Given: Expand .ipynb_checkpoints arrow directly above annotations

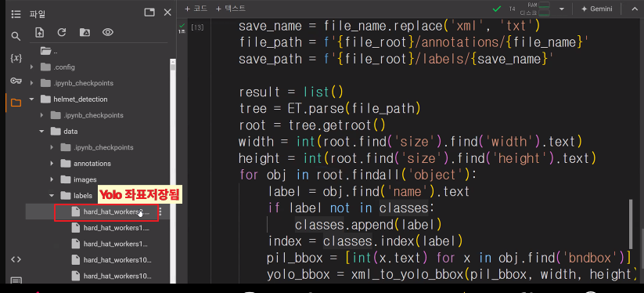Looking at the screenshot, I should tap(52, 147).
